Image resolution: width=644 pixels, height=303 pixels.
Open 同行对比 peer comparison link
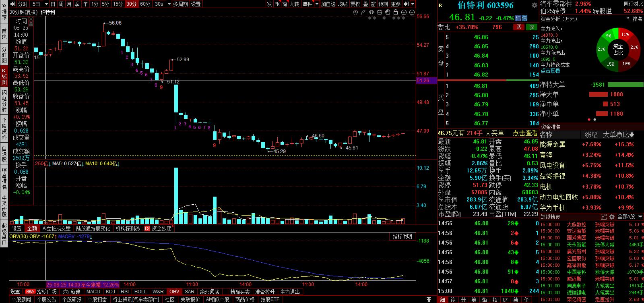[633, 4]
